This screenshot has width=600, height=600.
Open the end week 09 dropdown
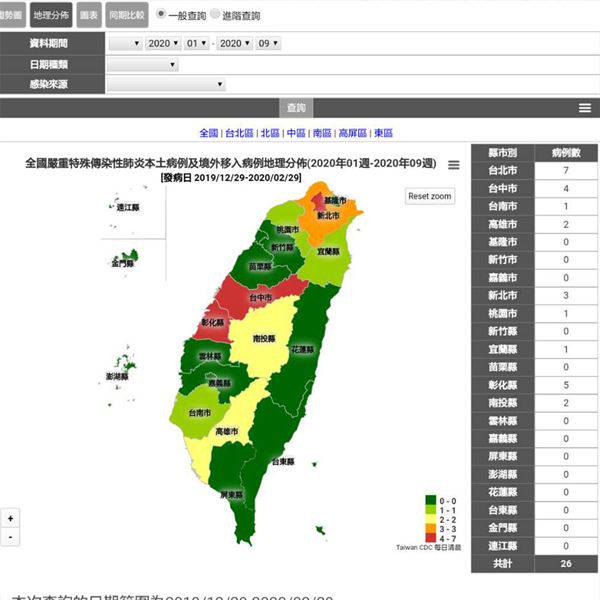268,43
